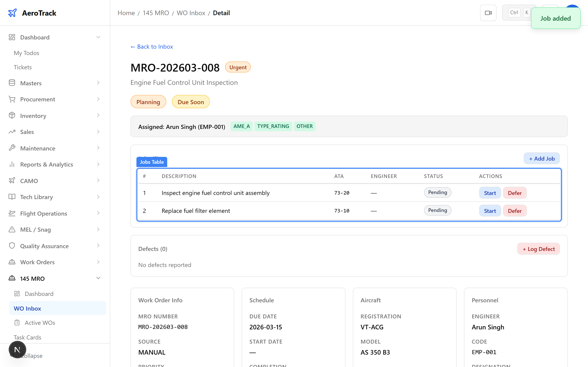Switch to the Jobs Table tab
Image resolution: width=588 pixels, height=367 pixels.
[151, 162]
